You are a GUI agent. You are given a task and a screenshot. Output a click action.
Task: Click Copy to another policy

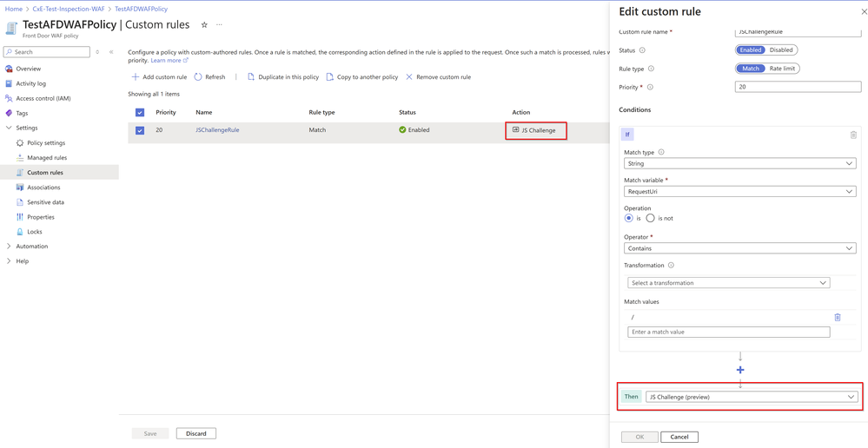362,77
